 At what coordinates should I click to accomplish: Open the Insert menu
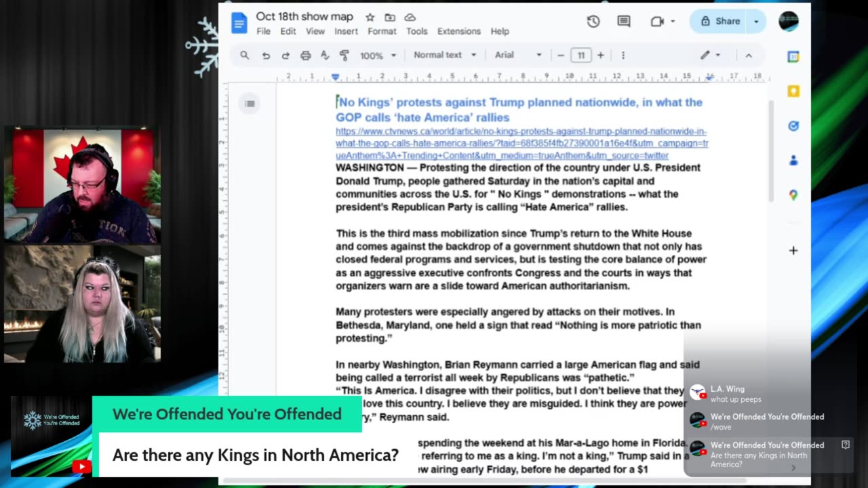coord(346,31)
